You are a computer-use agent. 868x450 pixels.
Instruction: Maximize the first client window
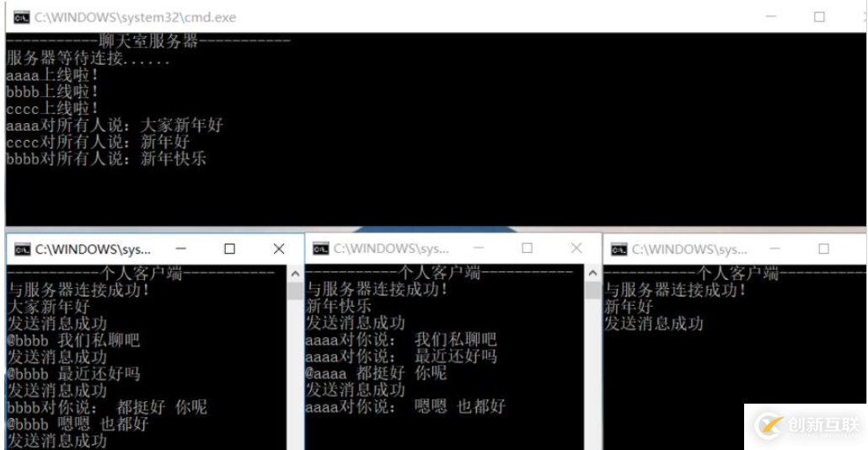tap(229, 249)
